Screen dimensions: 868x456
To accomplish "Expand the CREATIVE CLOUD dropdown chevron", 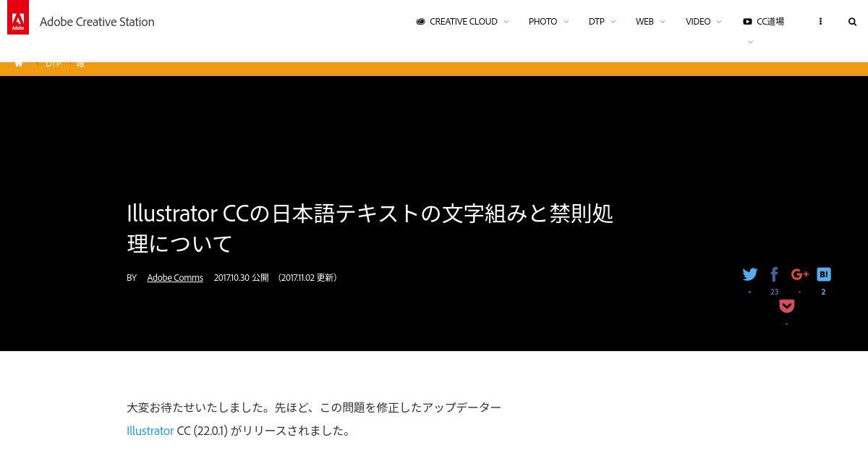I will coord(506,22).
